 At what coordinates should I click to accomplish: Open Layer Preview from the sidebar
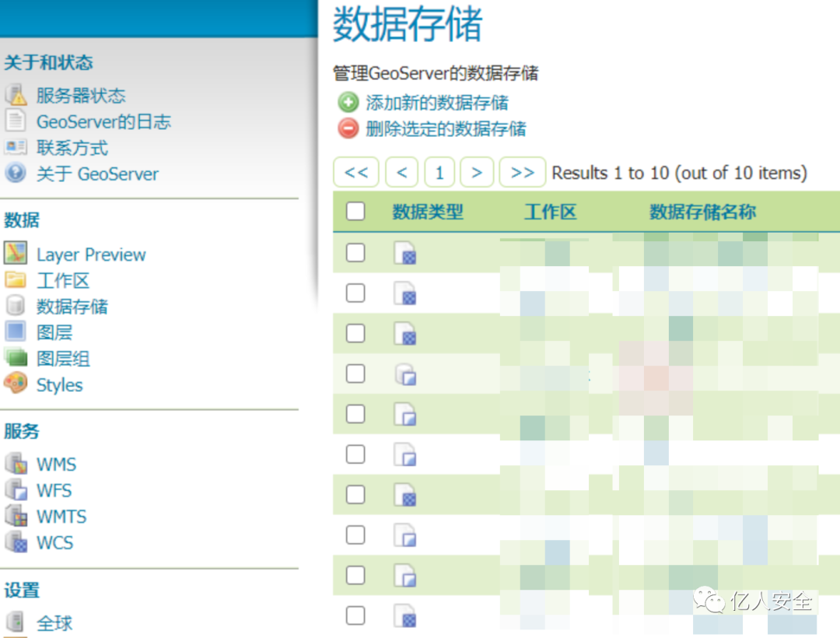[90, 254]
